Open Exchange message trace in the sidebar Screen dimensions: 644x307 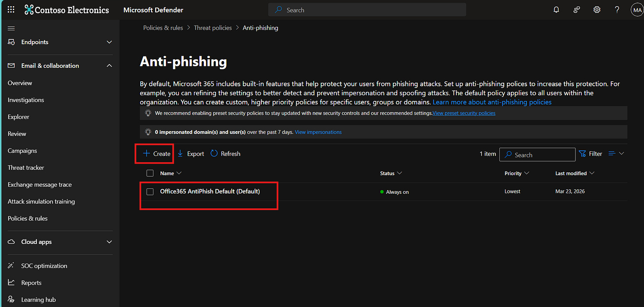point(40,184)
